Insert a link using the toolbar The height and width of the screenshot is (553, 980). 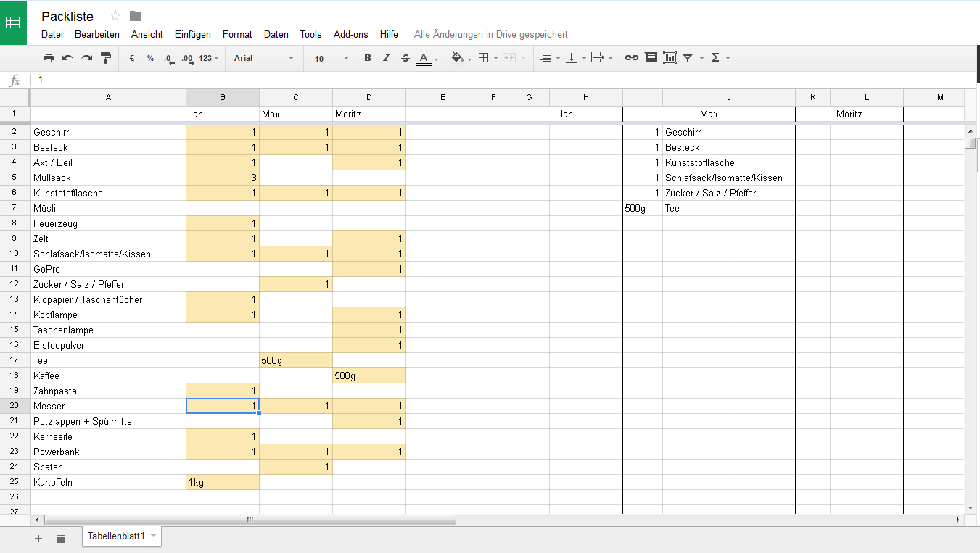(x=632, y=58)
